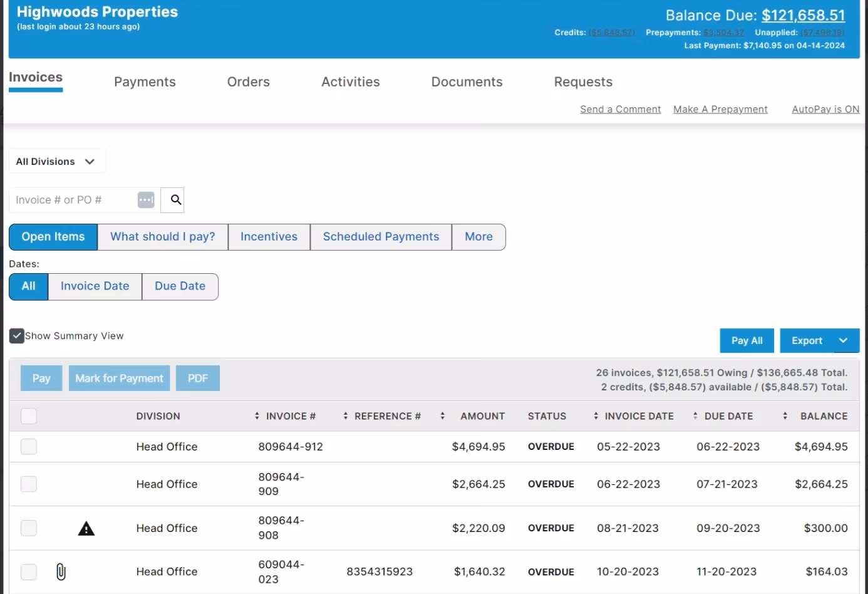Select the checkbox for invoice 809644-909
The height and width of the screenshot is (594, 868).
point(29,484)
